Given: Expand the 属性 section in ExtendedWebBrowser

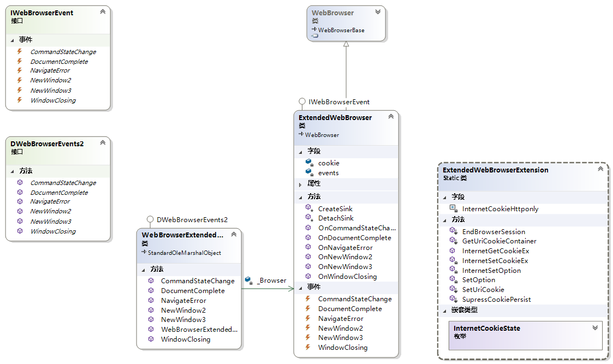Looking at the screenshot, I should (x=301, y=184).
